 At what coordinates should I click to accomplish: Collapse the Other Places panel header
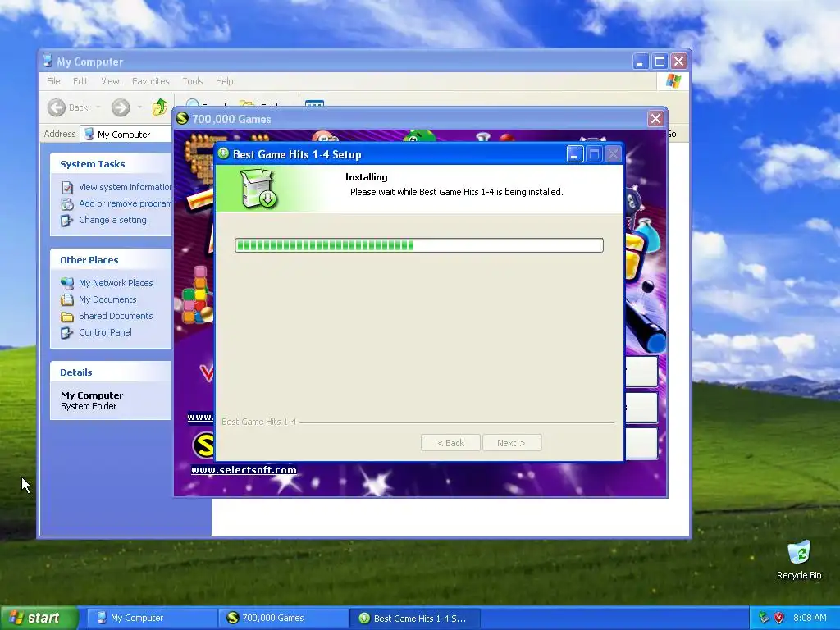tap(111, 260)
